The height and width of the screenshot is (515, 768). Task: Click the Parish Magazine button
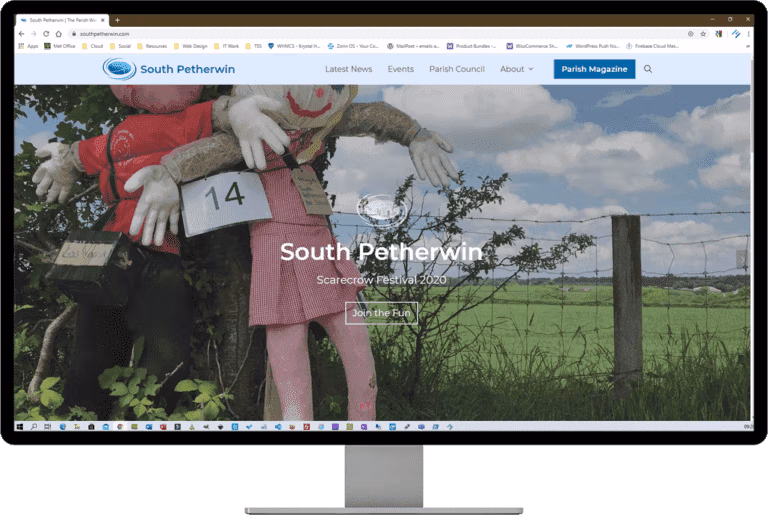pyautogui.click(x=594, y=69)
